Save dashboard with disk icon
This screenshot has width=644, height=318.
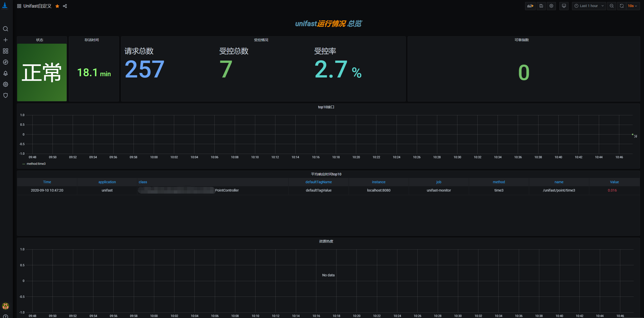coord(541,6)
